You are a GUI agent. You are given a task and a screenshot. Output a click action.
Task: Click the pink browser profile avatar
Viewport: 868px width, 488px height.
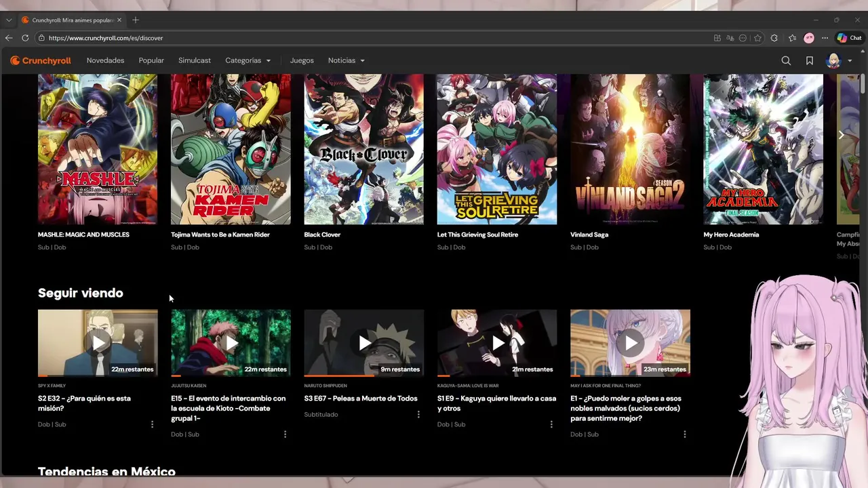[809, 38]
